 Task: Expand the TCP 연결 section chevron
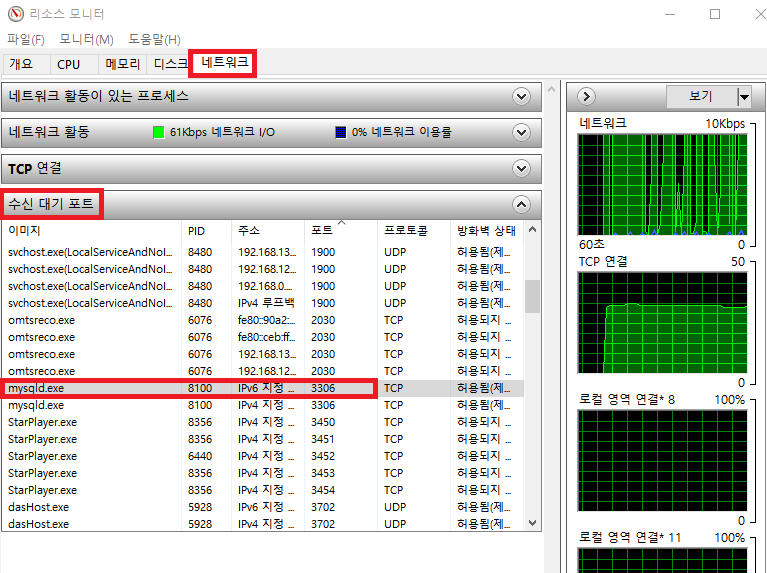pos(521,168)
